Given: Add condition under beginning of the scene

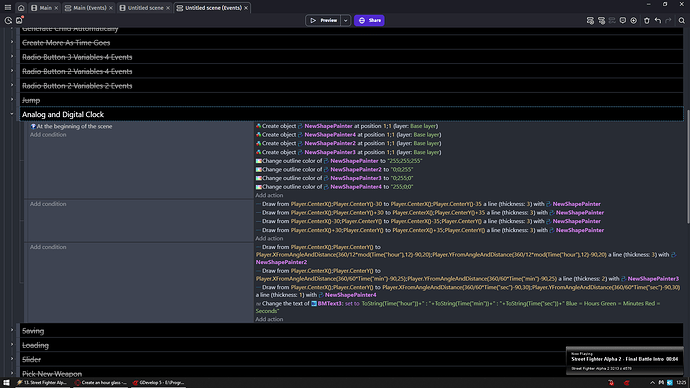Looking at the screenshot, I should coord(48,135).
